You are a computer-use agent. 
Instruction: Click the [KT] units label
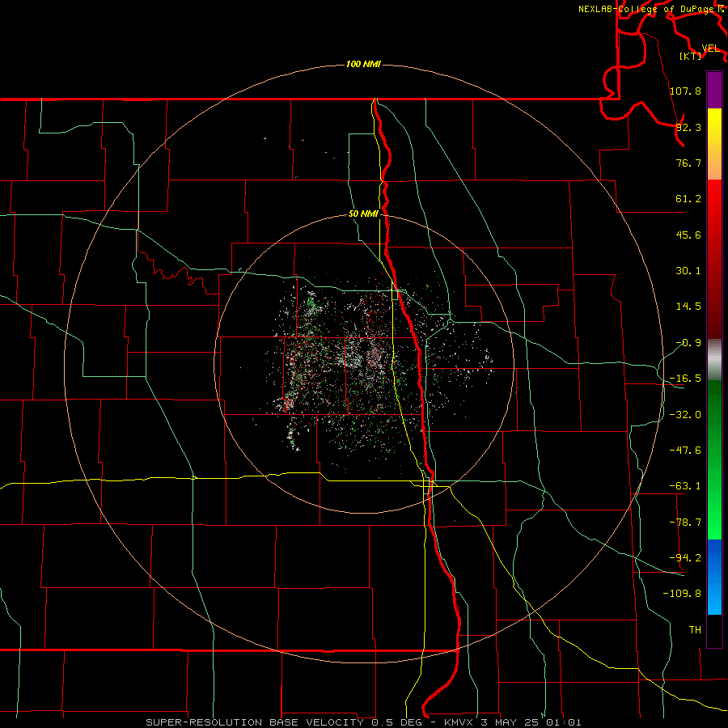click(691, 56)
